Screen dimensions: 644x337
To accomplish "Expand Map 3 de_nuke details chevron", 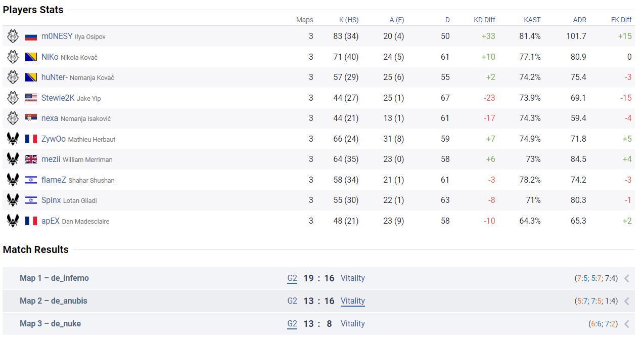I will point(627,324).
